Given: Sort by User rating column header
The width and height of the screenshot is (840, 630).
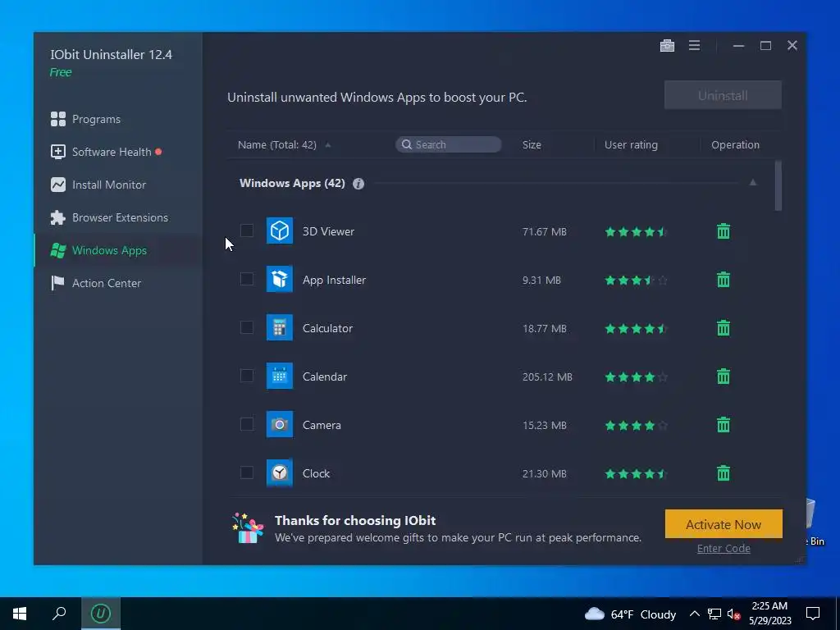Looking at the screenshot, I should pyautogui.click(x=631, y=144).
